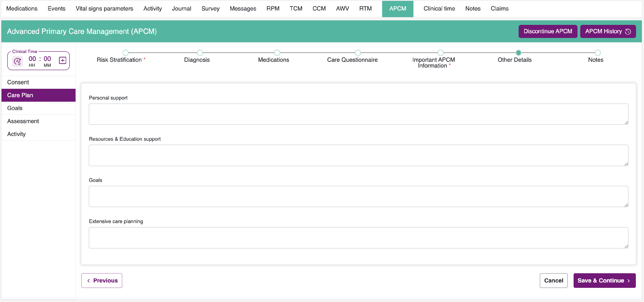Viewport: 644px width, 302px height.
Task: Click the clinical time clock icon
Action: coord(18,61)
